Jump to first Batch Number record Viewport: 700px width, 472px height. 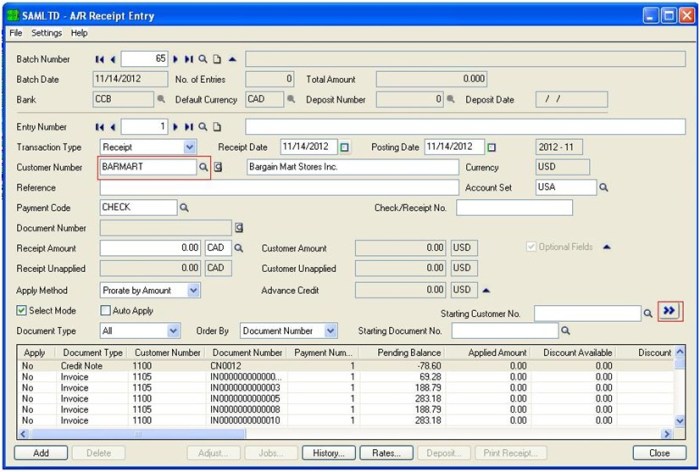pyautogui.click(x=99, y=59)
